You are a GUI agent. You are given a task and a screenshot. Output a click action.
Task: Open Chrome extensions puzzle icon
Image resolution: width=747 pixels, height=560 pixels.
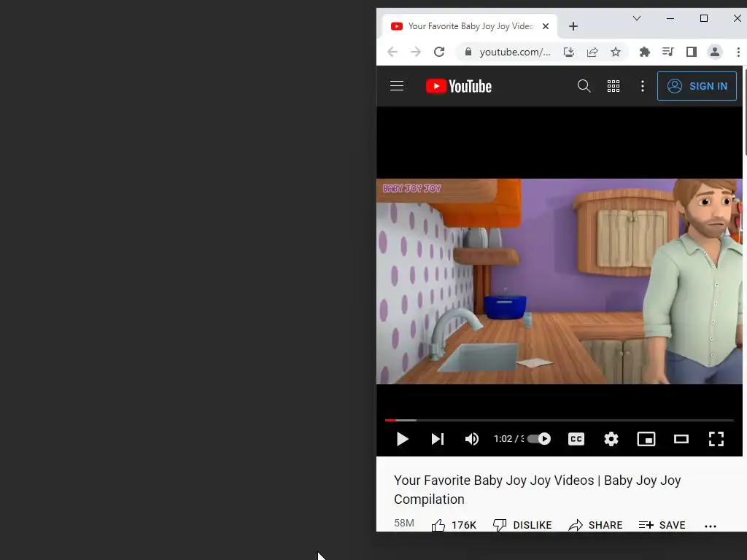point(645,52)
